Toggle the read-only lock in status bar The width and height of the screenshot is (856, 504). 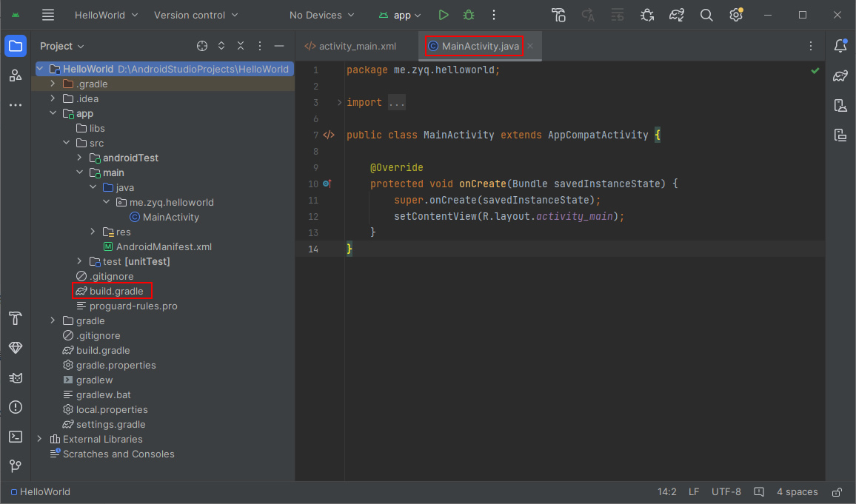point(837,492)
